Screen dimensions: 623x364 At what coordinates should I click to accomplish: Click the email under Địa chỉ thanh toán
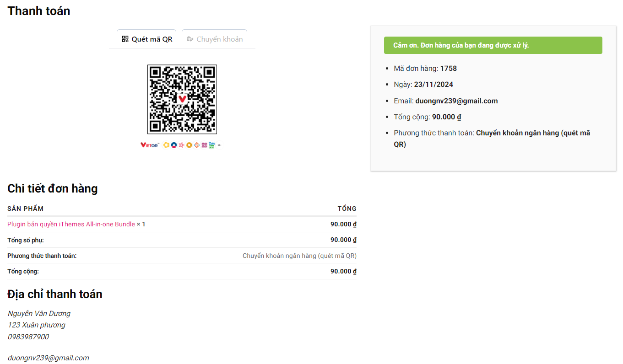pos(49,358)
